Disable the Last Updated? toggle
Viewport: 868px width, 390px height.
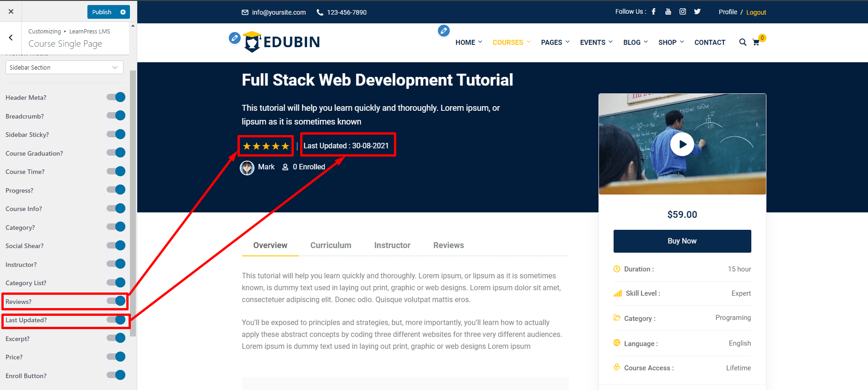(116, 320)
